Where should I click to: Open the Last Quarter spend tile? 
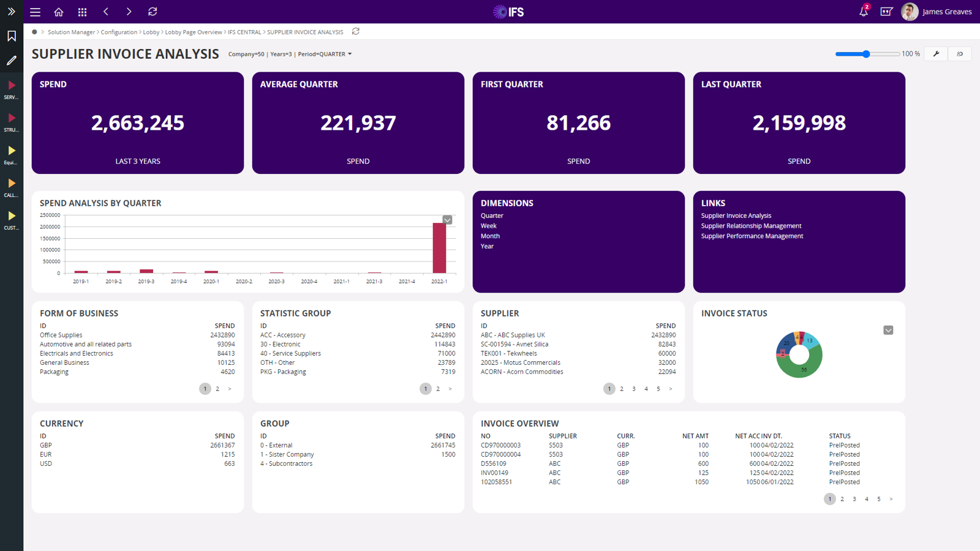tap(799, 123)
